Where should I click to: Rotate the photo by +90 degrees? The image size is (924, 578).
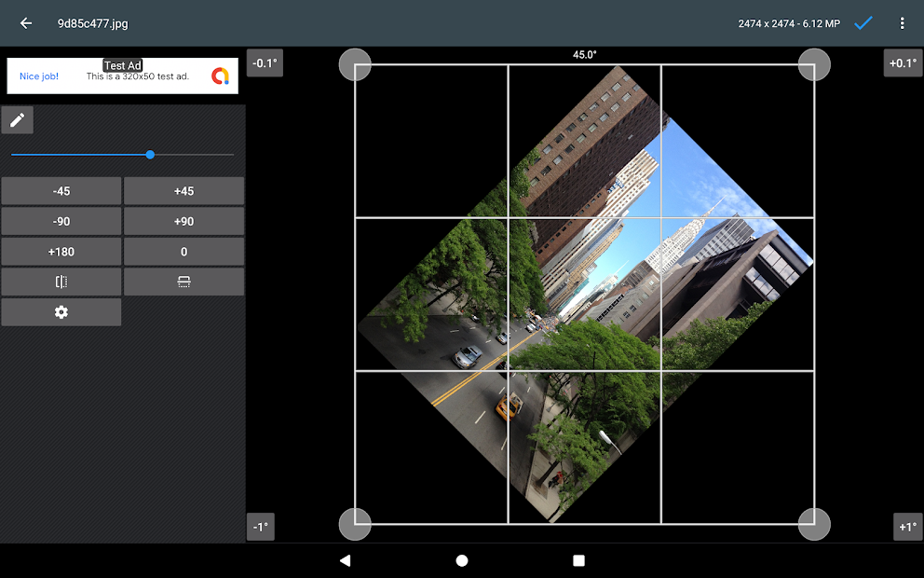(183, 221)
